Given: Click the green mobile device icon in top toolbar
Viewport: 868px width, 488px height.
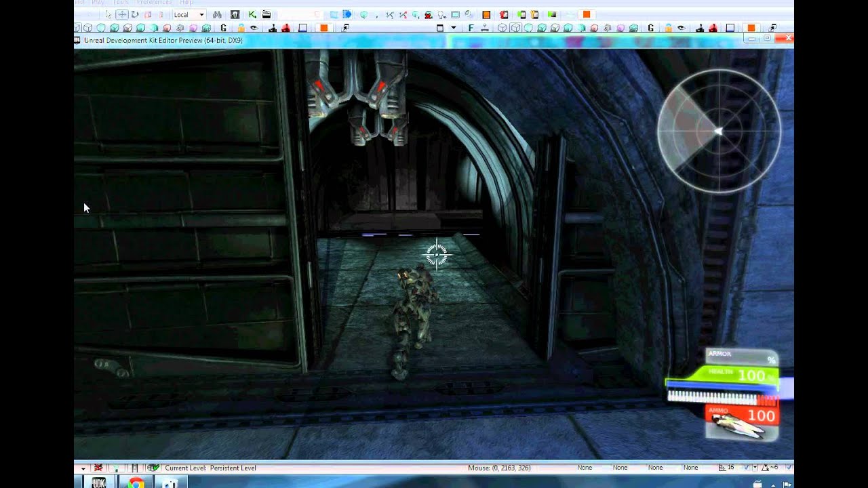Looking at the screenshot, I should (521, 14).
